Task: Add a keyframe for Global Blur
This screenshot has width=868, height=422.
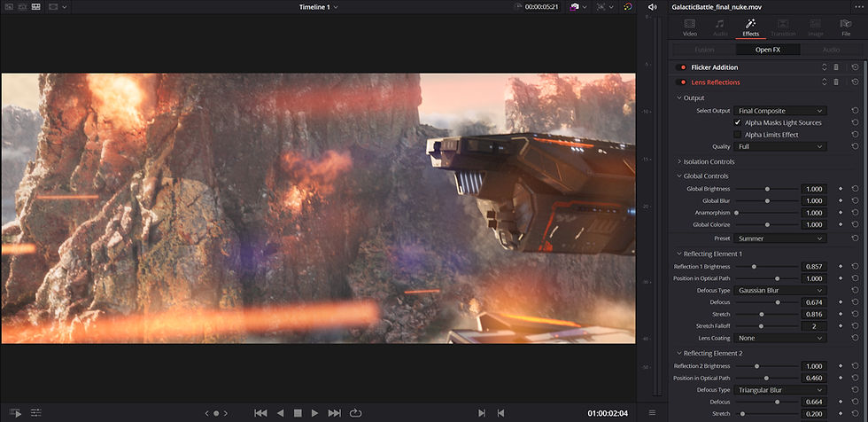Action: (841, 200)
